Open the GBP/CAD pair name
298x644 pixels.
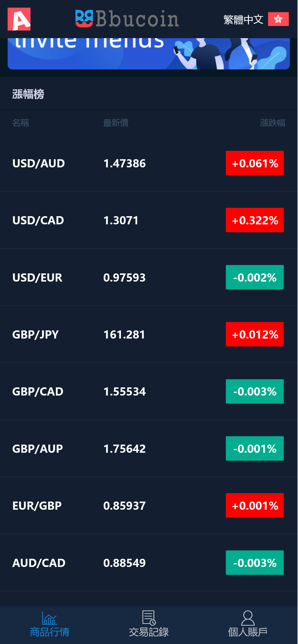click(x=38, y=391)
